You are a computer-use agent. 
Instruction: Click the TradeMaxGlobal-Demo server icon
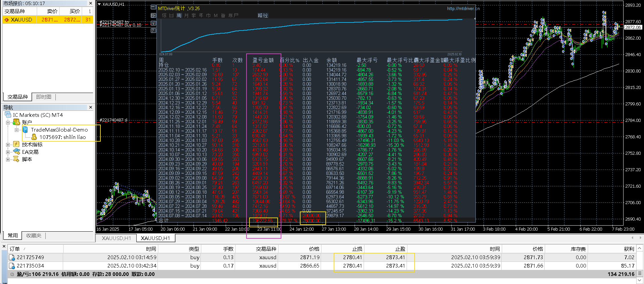coord(25,130)
